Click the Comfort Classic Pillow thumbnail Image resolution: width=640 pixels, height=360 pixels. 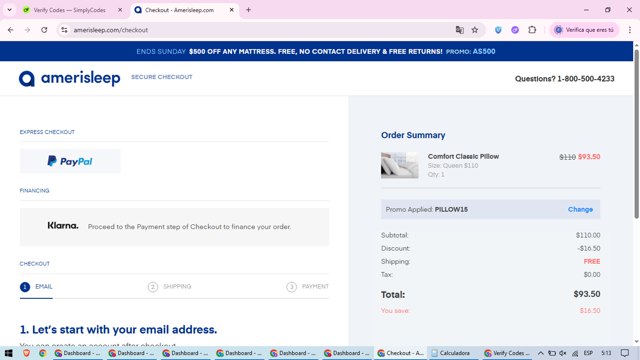pyautogui.click(x=400, y=165)
